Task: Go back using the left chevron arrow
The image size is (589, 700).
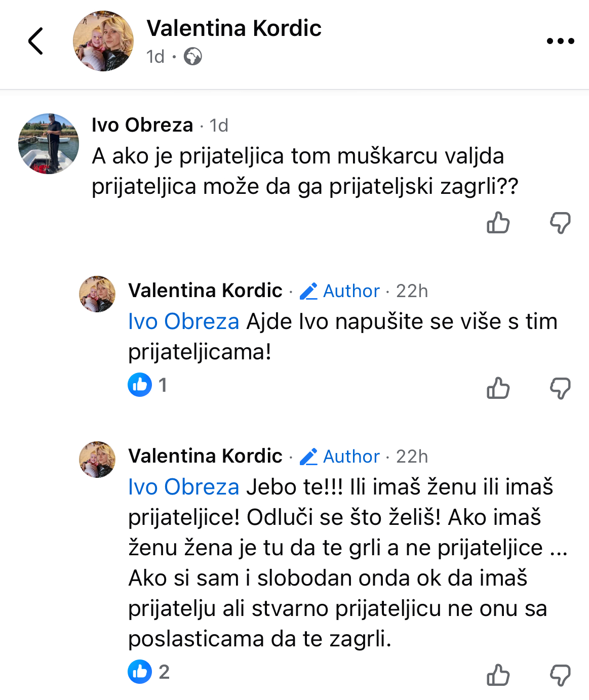Action: pyautogui.click(x=35, y=41)
